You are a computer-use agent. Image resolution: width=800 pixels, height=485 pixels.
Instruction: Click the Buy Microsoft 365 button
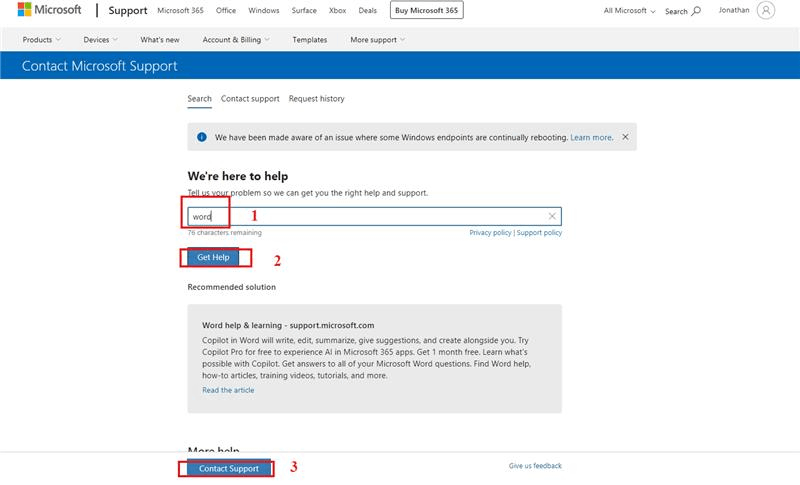coord(427,10)
